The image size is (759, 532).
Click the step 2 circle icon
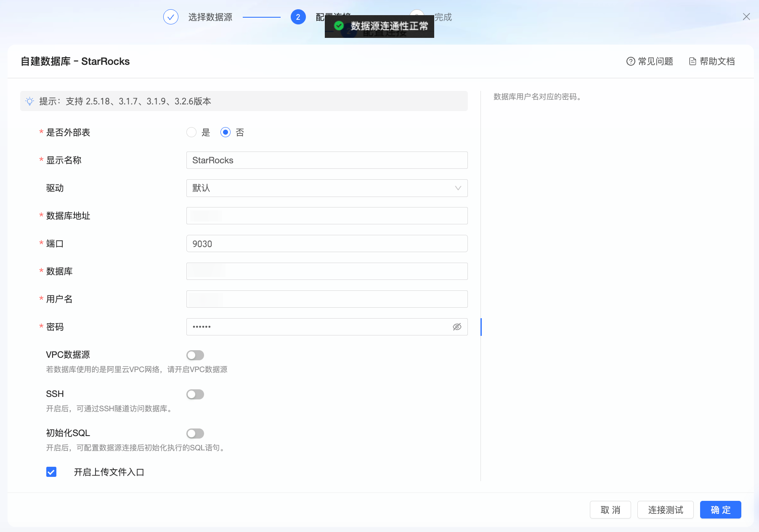pyautogui.click(x=298, y=17)
